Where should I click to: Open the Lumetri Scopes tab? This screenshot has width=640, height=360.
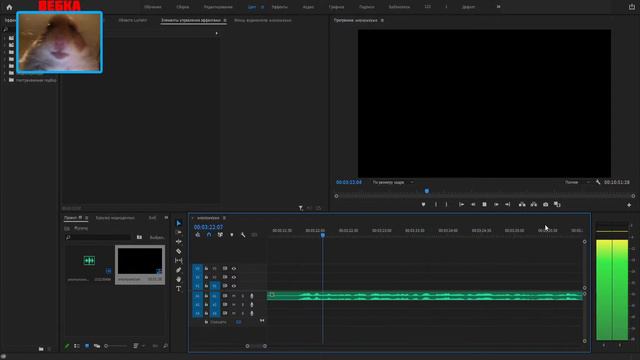pos(133,20)
